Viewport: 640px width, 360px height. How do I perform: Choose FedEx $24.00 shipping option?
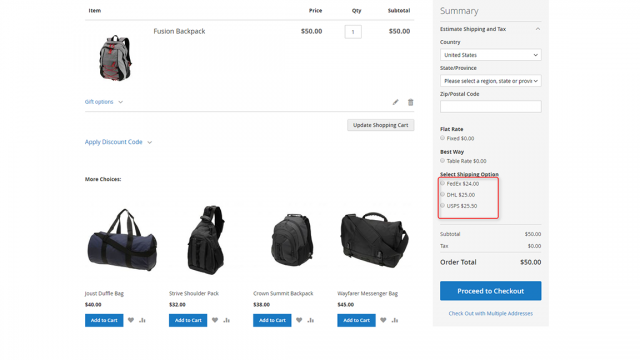click(442, 183)
